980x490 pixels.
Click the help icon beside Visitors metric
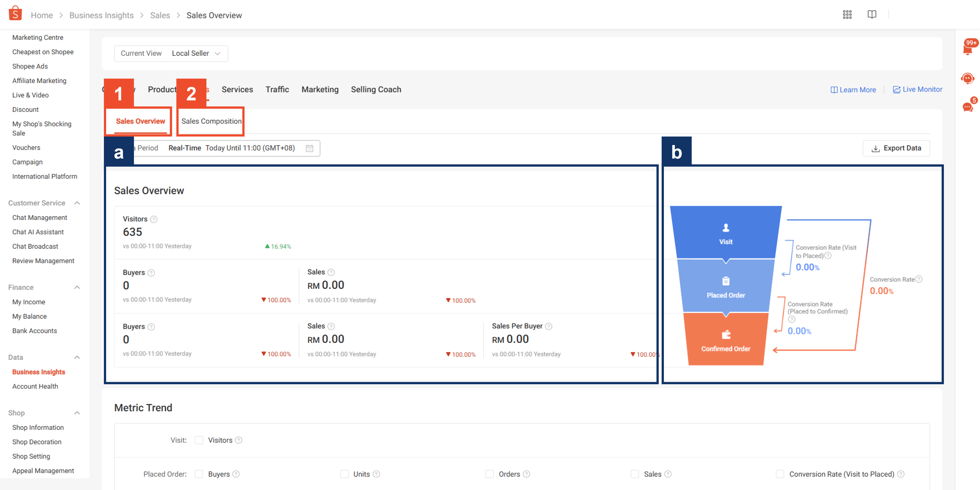click(x=154, y=219)
